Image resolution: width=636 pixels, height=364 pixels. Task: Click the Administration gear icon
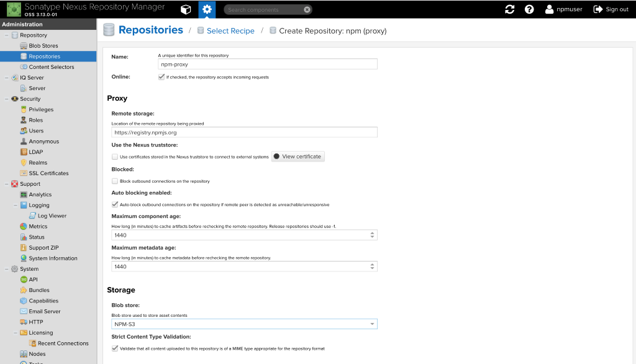point(207,9)
